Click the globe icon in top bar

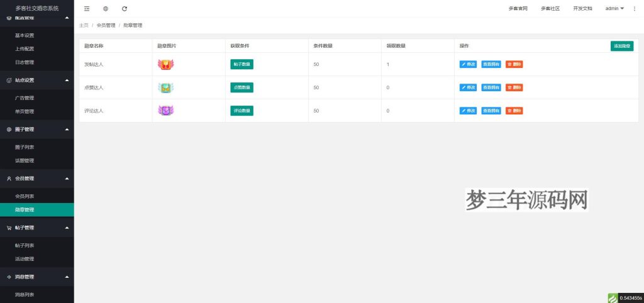point(106,9)
